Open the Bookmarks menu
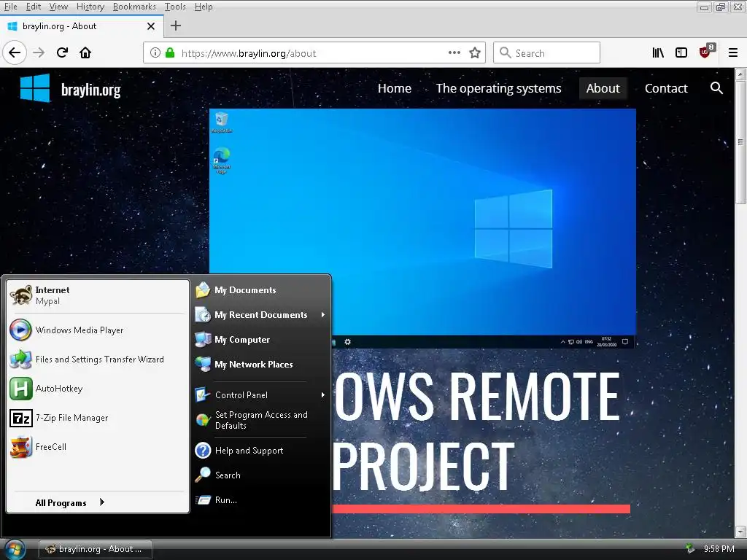This screenshot has width=747, height=560. click(134, 7)
